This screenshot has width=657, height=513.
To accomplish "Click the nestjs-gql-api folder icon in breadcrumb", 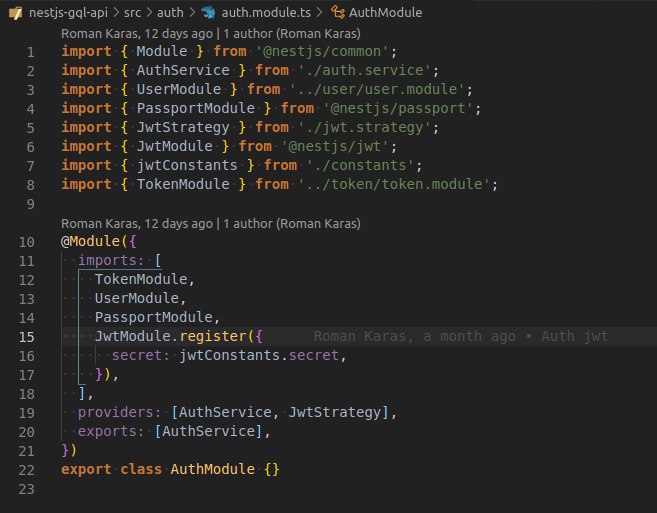I will [16, 13].
